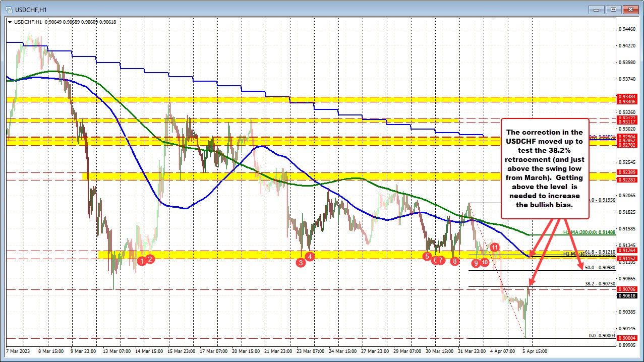Select the H1 MA:200 0.91488 indicator label
The height and width of the screenshot is (362, 644).
pos(589,232)
